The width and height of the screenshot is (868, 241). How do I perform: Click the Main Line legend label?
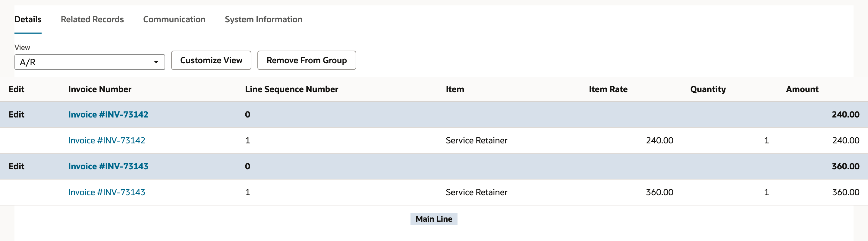434,219
